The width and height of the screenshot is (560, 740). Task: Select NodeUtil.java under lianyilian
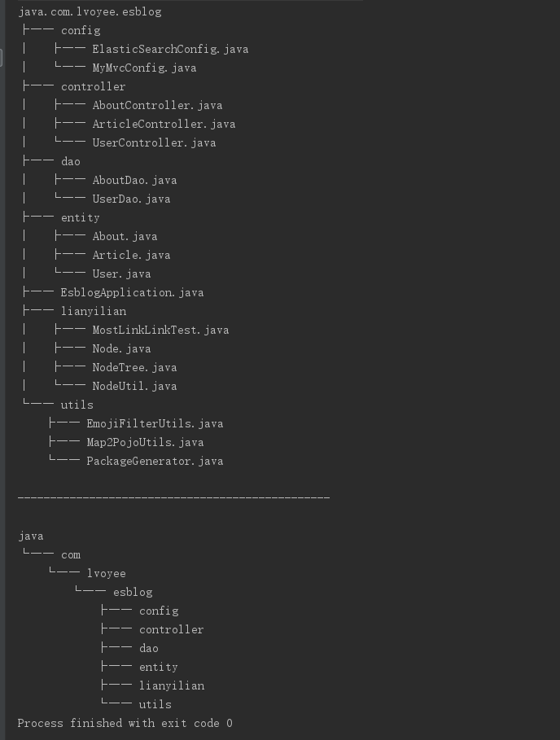[134, 386]
